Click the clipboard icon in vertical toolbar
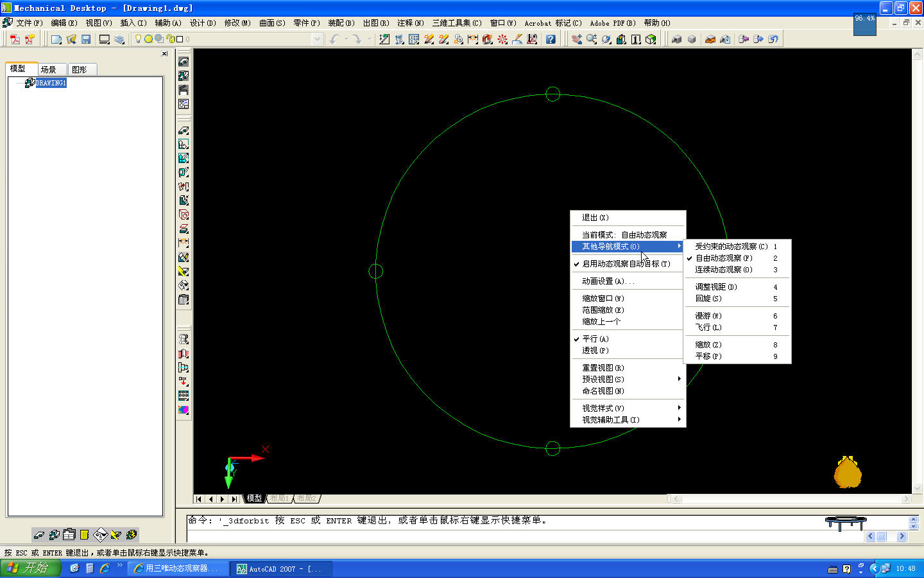Image resolution: width=924 pixels, height=578 pixels. pos(184,299)
